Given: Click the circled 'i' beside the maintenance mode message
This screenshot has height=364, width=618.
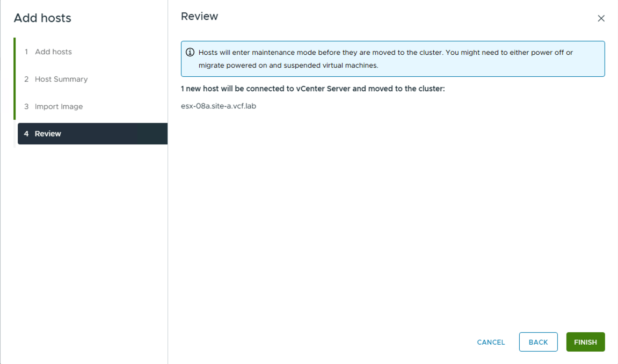Looking at the screenshot, I should 190,52.
